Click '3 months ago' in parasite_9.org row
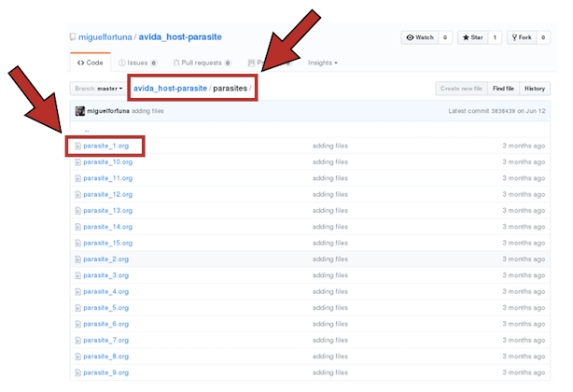The image size is (573, 392). (x=524, y=372)
